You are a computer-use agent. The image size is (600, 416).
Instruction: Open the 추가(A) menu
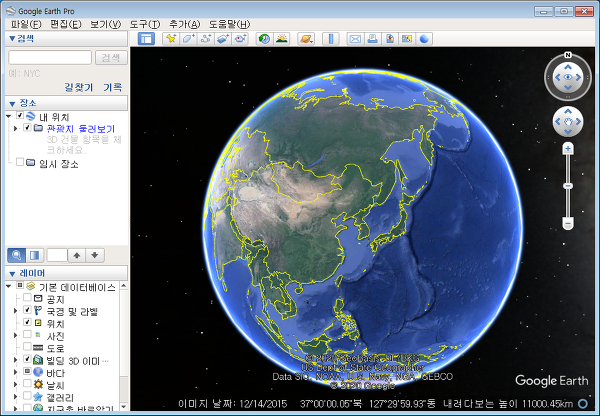coord(184,24)
